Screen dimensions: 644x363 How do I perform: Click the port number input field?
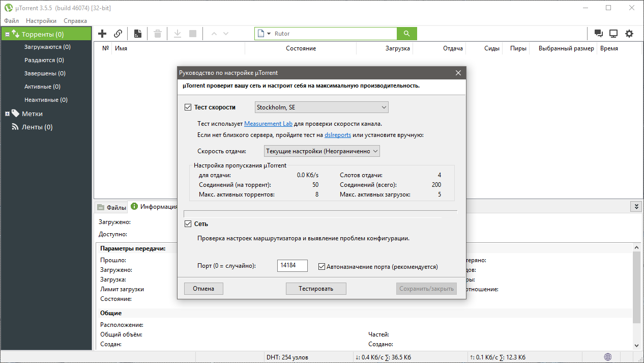[x=292, y=266]
